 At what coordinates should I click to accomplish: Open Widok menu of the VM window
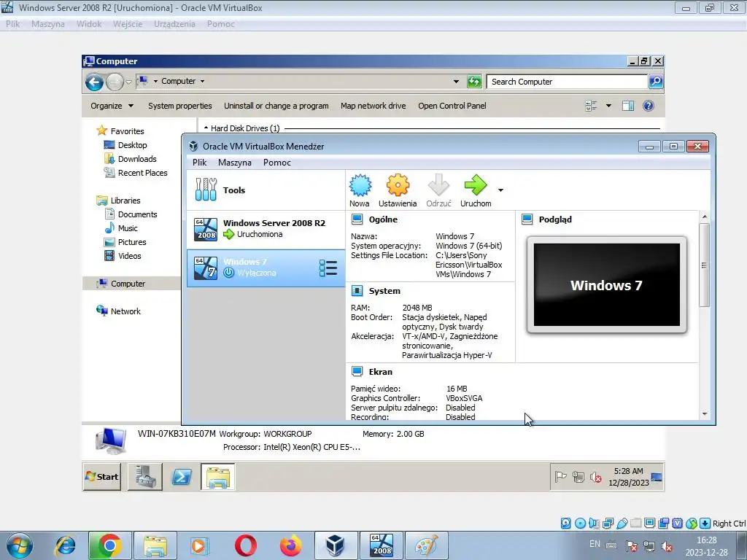click(x=88, y=24)
